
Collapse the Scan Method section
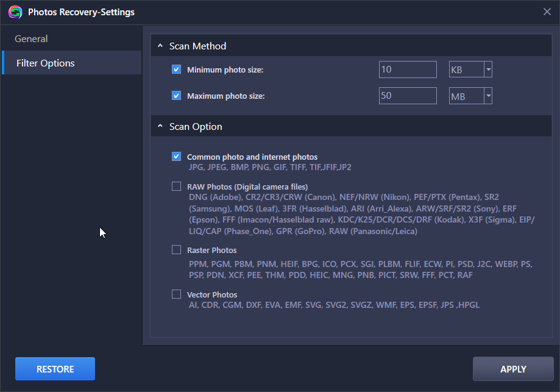(x=160, y=45)
